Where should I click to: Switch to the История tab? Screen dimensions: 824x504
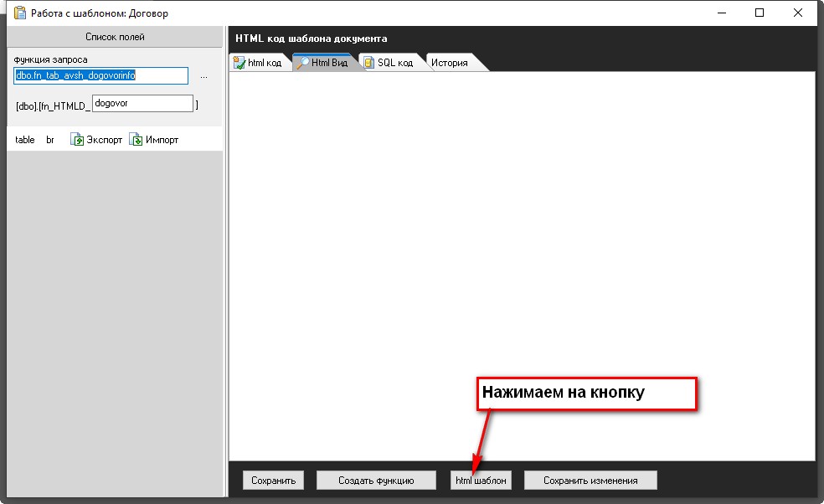(x=450, y=63)
